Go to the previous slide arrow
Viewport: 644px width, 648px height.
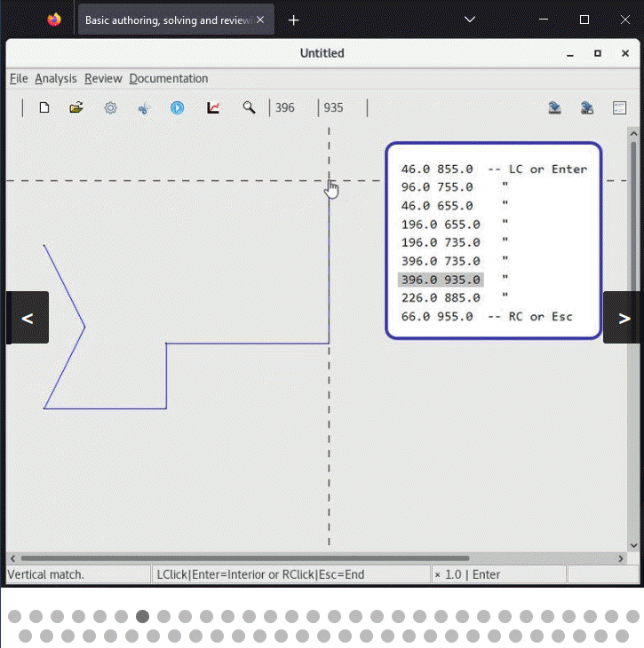click(x=28, y=318)
